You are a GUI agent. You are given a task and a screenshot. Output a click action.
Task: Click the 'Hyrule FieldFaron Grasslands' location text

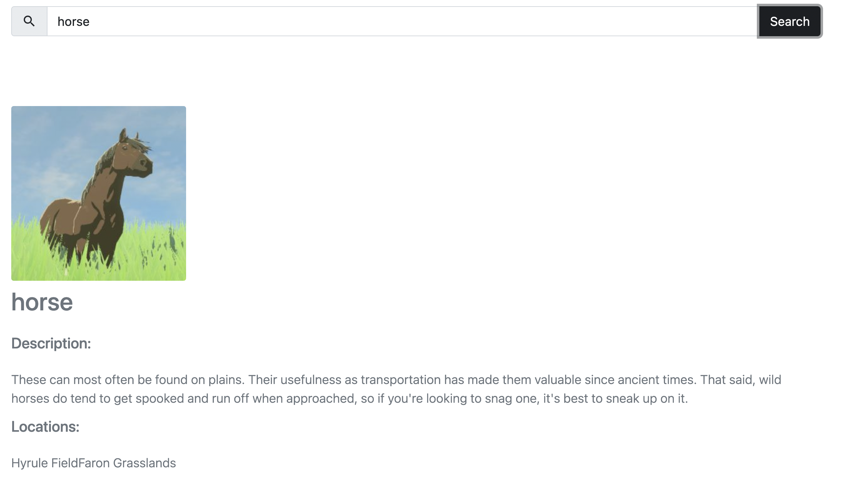pyautogui.click(x=93, y=463)
